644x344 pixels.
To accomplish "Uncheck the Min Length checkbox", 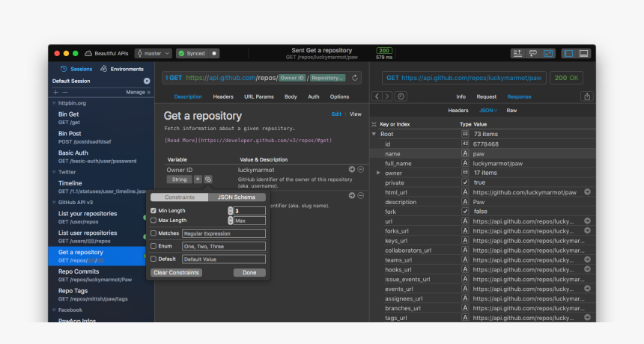I will pos(154,211).
